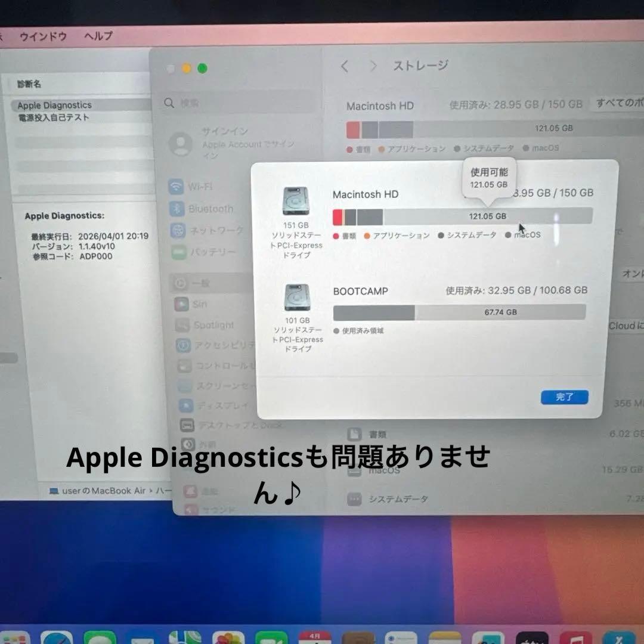
Task: Open Calendar from the Dock
Action: click(x=315, y=637)
